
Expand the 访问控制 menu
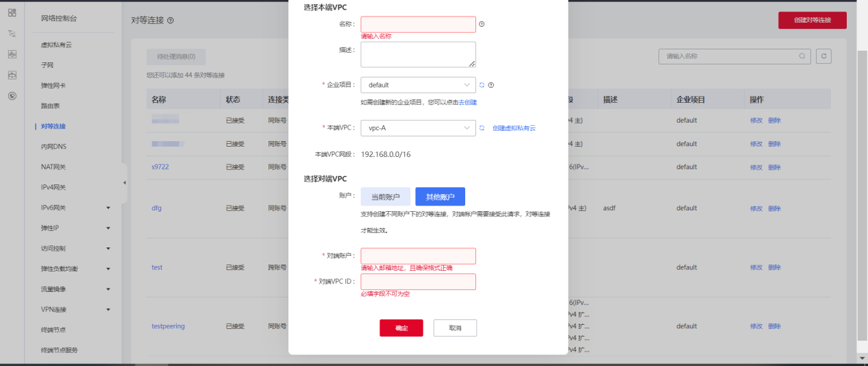[108, 248]
